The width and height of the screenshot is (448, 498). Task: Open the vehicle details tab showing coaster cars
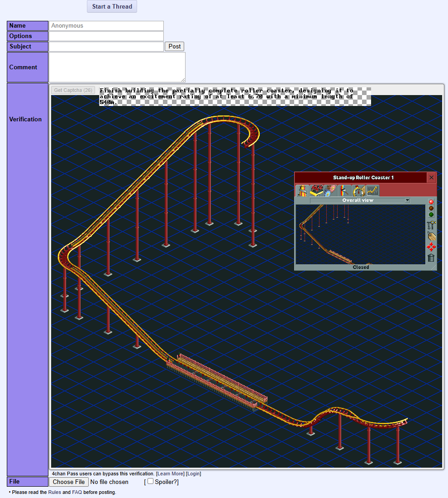(x=316, y=191)
